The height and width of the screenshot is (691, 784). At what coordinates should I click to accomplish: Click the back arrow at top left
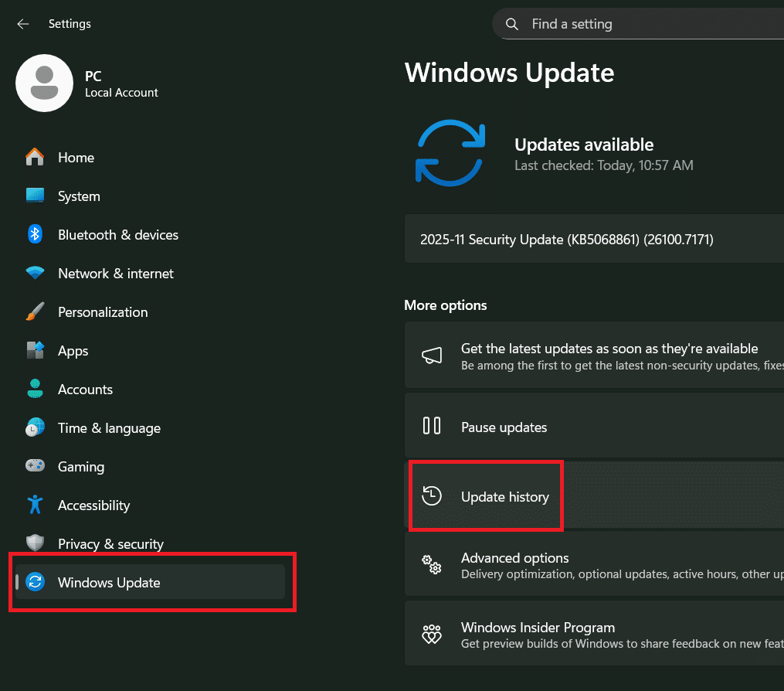(x=22, y=24)
